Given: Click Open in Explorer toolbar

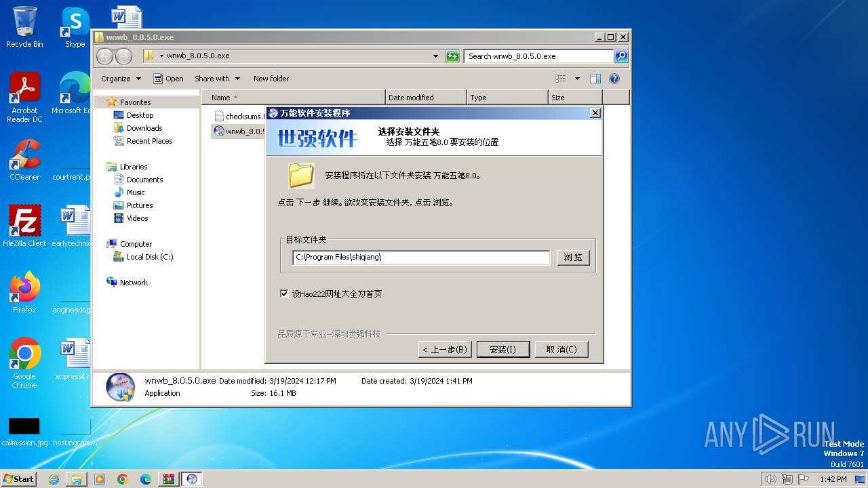Looking at the screenshot, I should [168, 79].
